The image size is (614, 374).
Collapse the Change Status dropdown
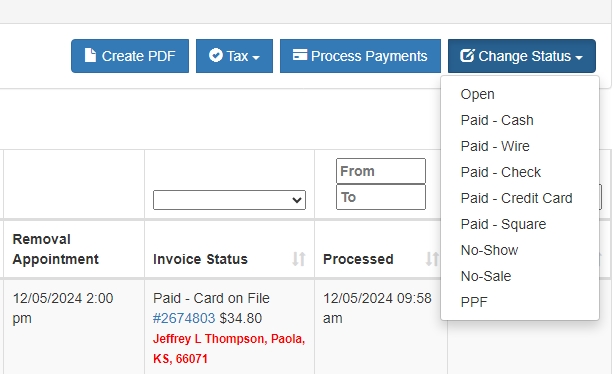coord(522,56)
